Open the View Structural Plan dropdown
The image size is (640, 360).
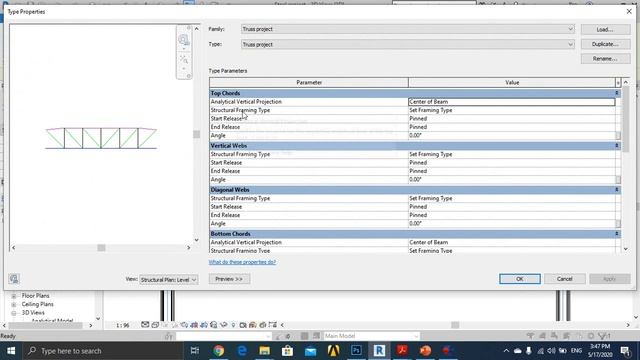(169, 280)
